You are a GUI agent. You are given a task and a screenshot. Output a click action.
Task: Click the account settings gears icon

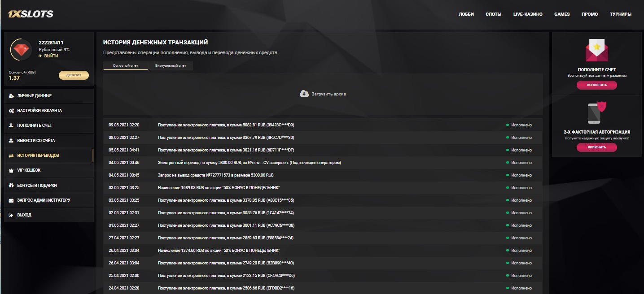(x=11, y=111)
